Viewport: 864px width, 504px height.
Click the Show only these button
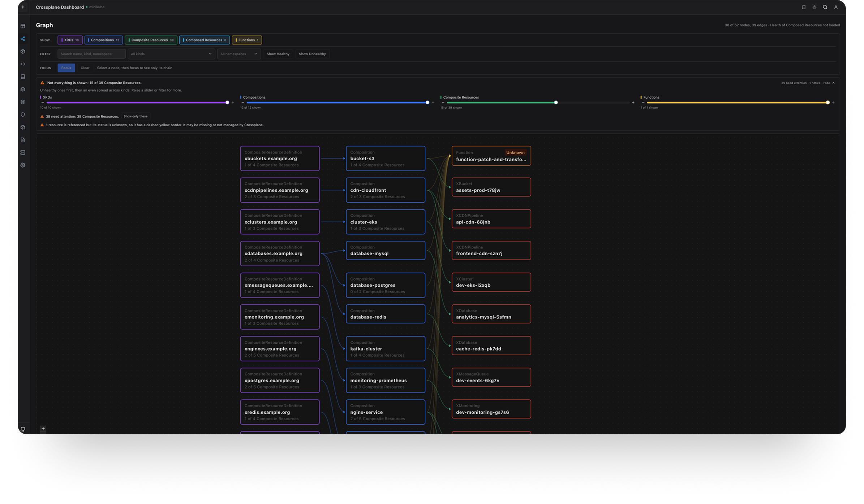click(136, 116)
